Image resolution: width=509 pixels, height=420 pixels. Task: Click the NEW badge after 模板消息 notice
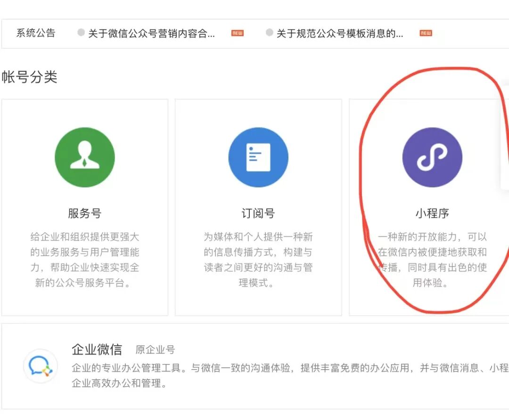[x=426, y=33]
